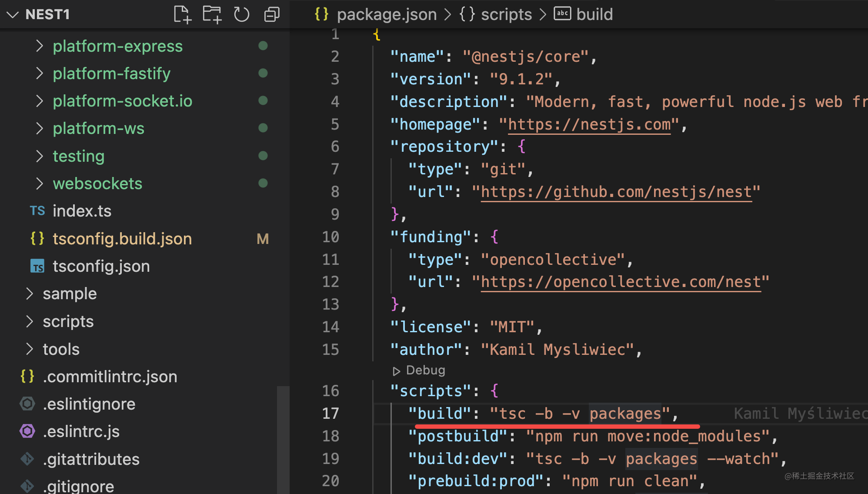Click the New File icon in explorer header
Viewport: 868px width, 494px height.
182,14
